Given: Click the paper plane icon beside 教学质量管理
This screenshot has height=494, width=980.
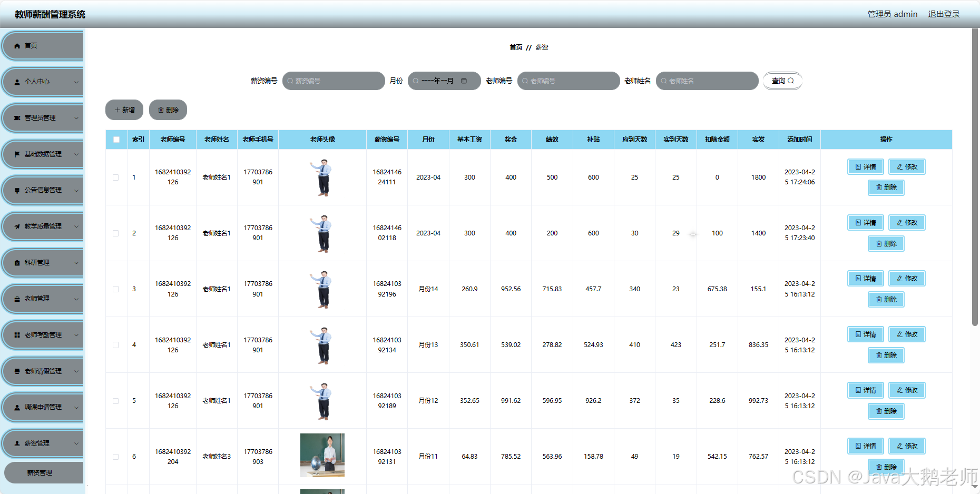Looking at the screenshot, I should 17,226.
